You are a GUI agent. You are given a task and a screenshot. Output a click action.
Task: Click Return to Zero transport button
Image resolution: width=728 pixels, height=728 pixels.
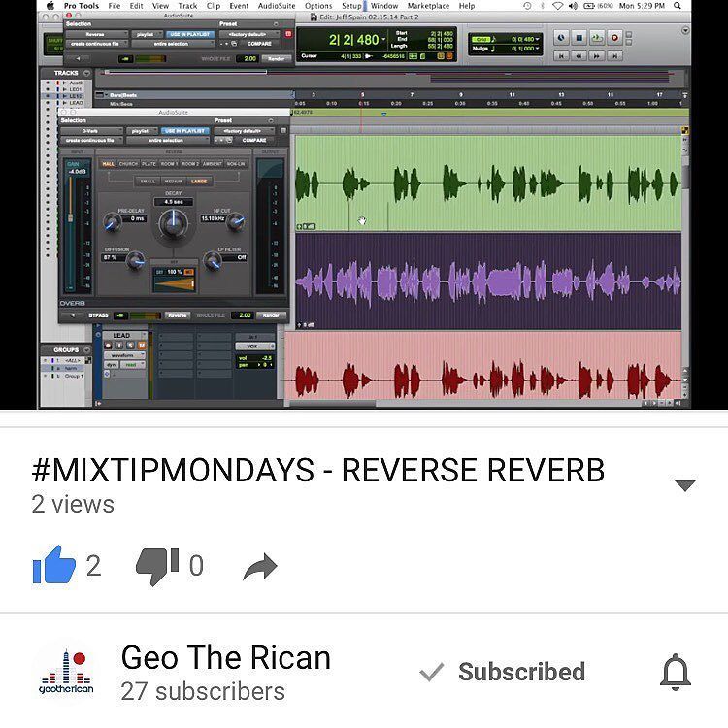tap(561, 56)
